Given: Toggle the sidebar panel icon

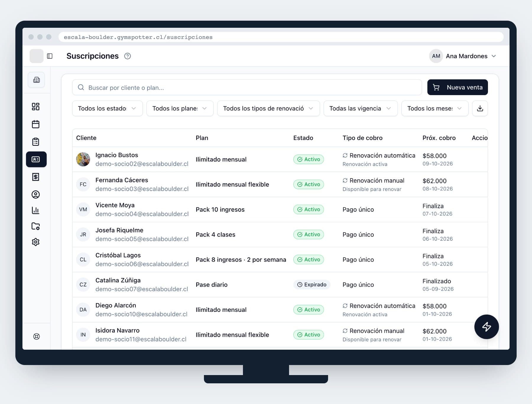Looking at the screenshot, I should [x=50, y=56].
